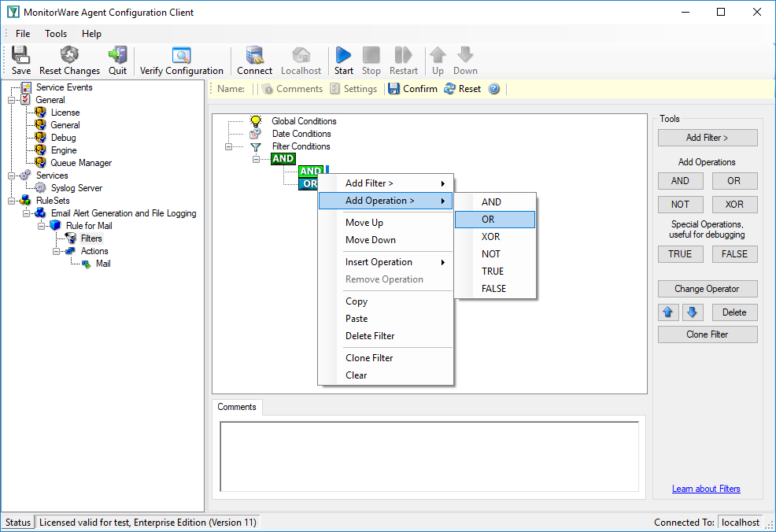The width and height of the screenshot is (776, 532).
Task: Collapse the General tree node
Action: 11,100
